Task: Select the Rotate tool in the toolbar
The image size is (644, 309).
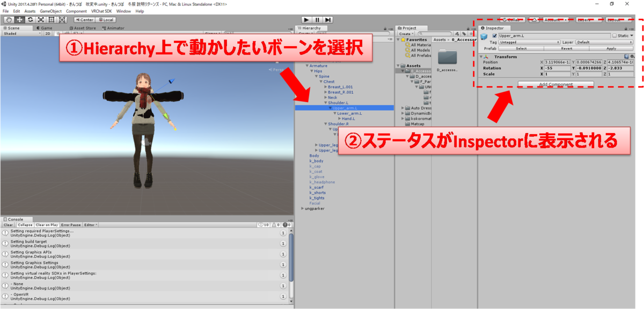Action: 30,20
